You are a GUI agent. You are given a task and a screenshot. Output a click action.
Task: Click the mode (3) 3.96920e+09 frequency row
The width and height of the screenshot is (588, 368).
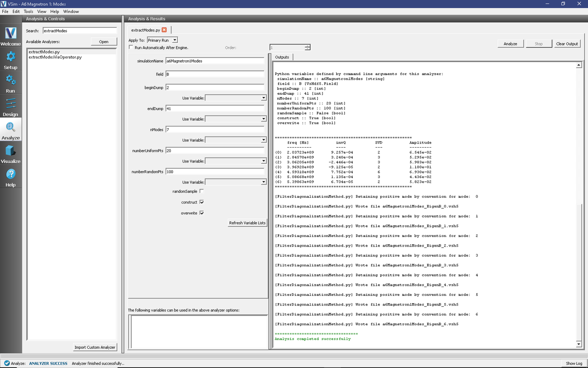pos(353,167)
